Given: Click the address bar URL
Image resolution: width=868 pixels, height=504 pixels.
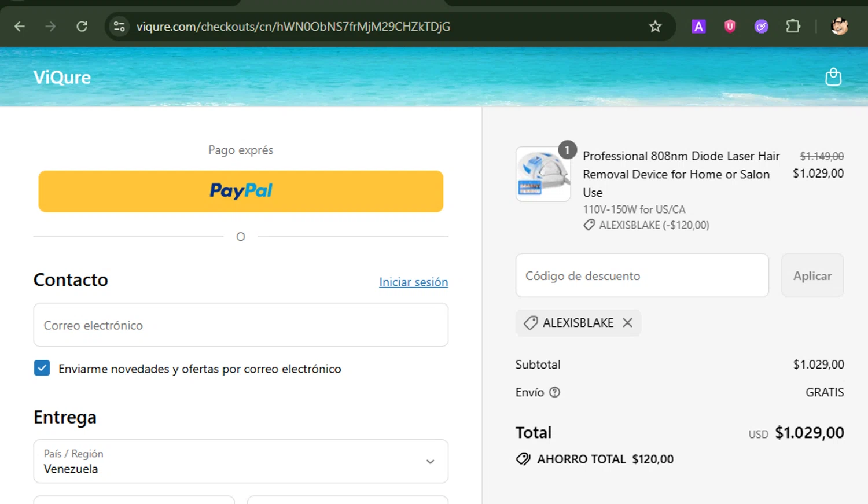Looking at the screenshot, I should [293, 27].
